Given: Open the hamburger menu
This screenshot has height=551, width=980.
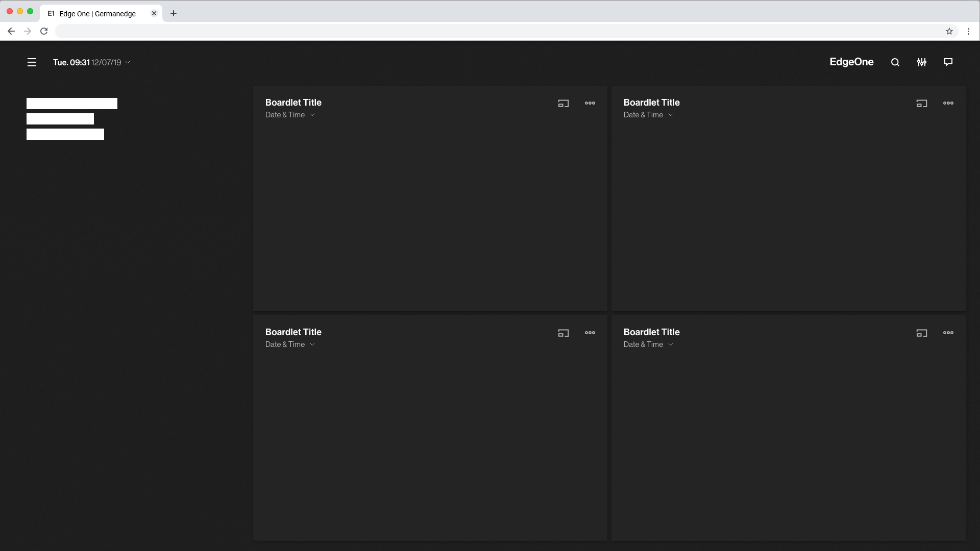Looking at the screenshot, I should click(32, 62).
